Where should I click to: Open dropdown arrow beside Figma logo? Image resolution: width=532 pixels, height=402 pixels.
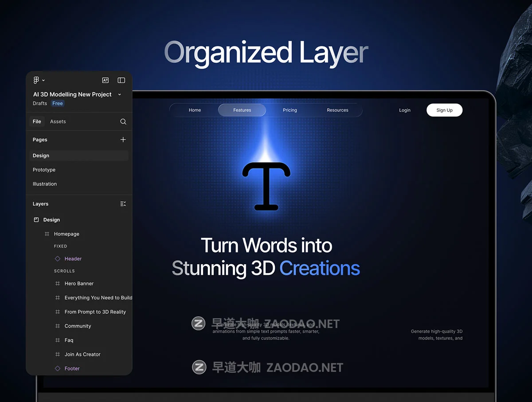pyautogui.click(x=43, y=80)
